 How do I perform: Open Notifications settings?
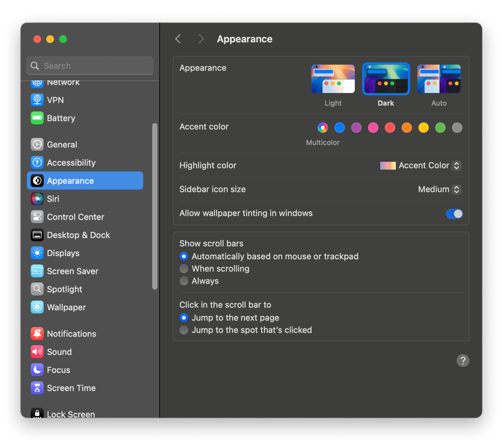[x=85, y=334]
